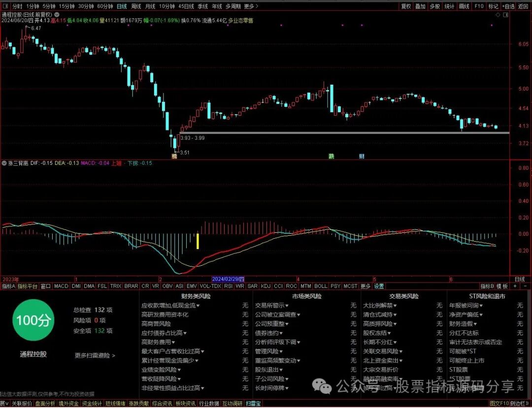
Task: Open F10 company info
Action: [x=479, y=6]
